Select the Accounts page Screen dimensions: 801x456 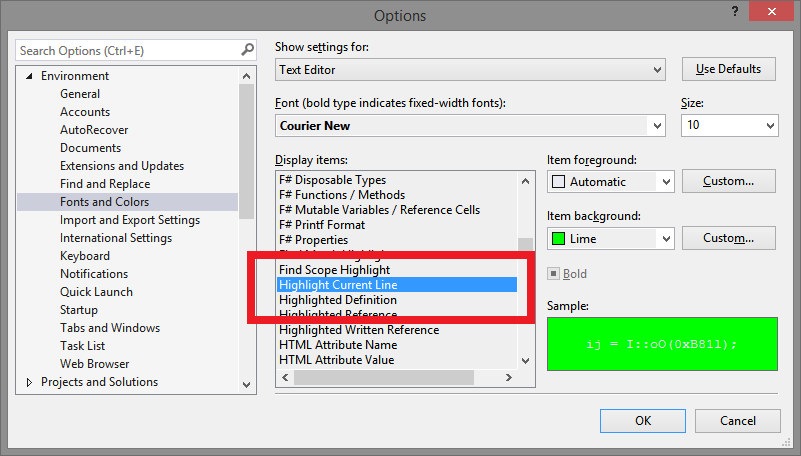(85, 112)
